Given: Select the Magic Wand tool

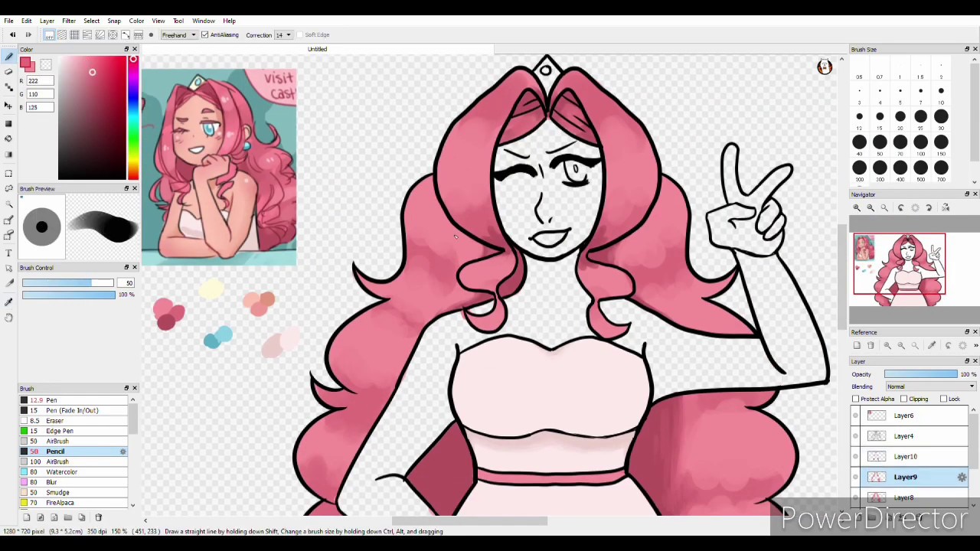Looking at the screenshot, I should (8, 204).
